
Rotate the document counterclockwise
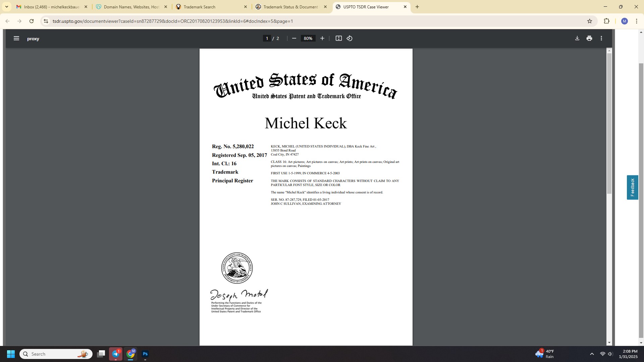click(350, 38)
